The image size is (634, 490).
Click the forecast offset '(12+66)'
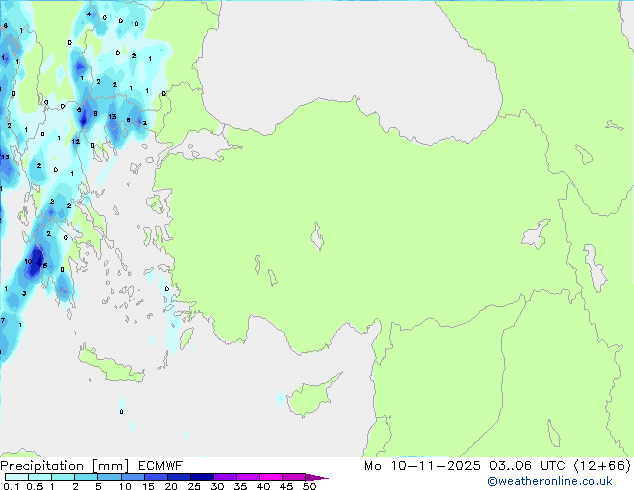click(x=602, y=466)
